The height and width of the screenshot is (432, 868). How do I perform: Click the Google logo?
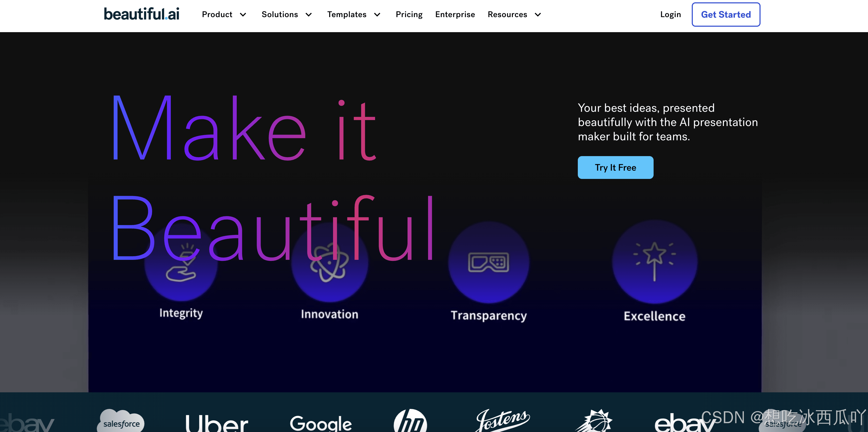(x=321, y=423)
